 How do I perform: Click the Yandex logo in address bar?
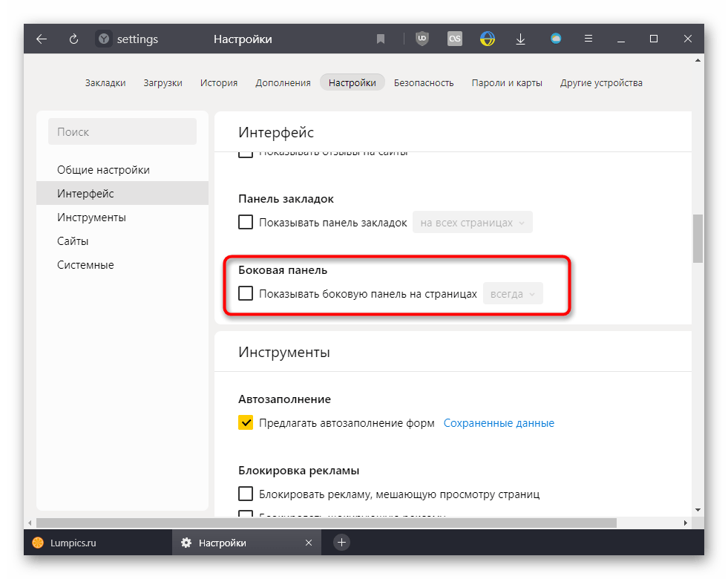coord(104,39)
